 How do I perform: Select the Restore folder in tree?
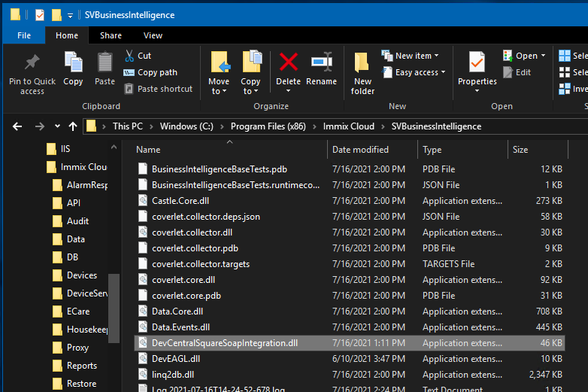pos(74,384)
